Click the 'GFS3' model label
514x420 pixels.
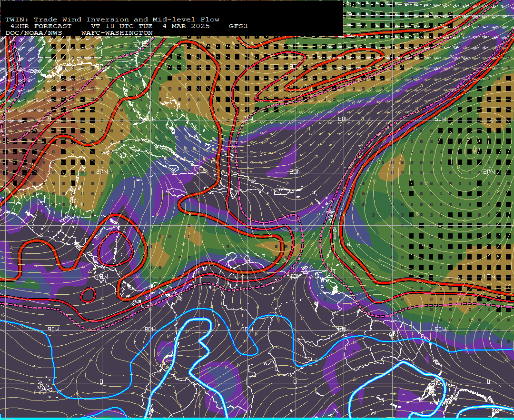pos(238,26)
